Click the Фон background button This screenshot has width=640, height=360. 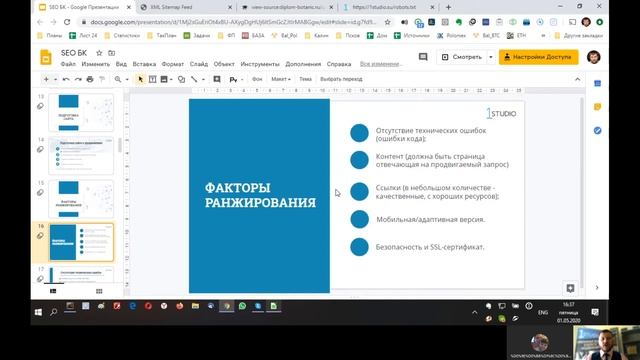pyautogui.click(x=257, y=79)
